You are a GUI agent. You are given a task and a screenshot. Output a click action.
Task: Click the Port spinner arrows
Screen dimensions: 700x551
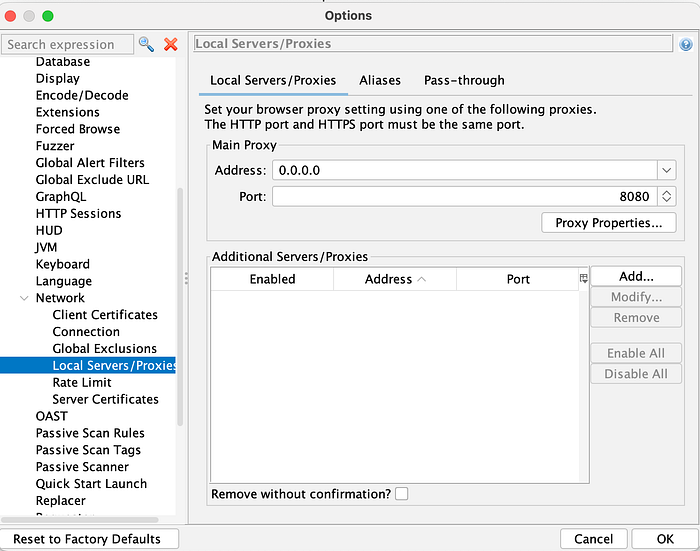[667, 196]
